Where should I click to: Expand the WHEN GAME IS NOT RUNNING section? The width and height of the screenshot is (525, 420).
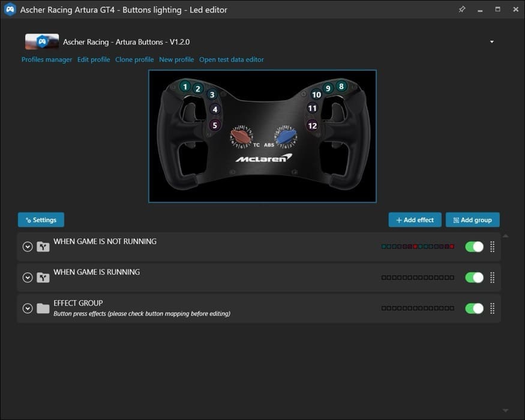(27, 247)
